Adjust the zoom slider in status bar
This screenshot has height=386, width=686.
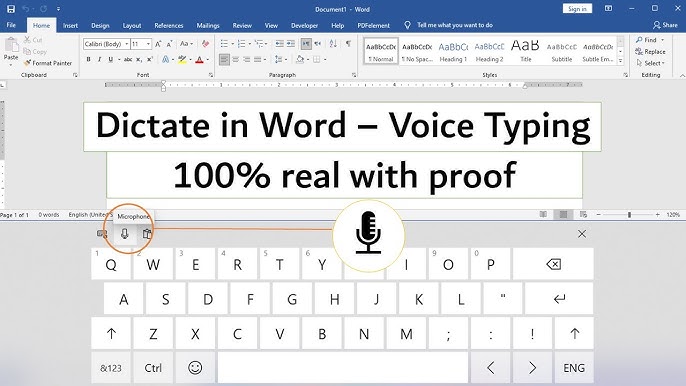629,214
